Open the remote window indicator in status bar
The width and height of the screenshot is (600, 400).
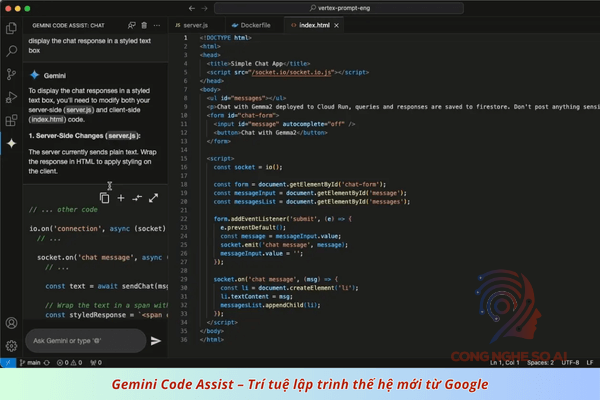pyautogui.click(x=8, y=362)
